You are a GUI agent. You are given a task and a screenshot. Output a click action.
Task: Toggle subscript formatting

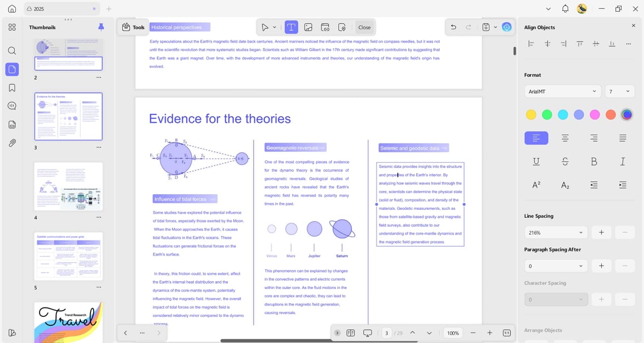565,185
